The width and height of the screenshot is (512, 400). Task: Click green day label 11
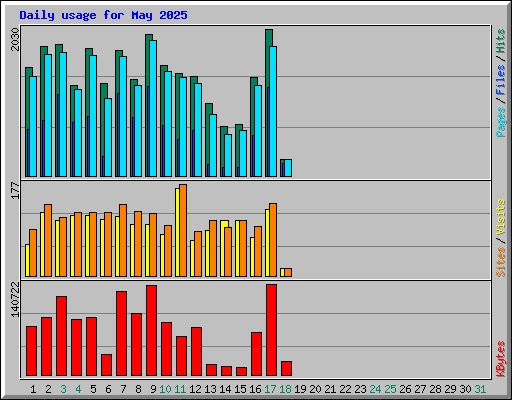180,389
